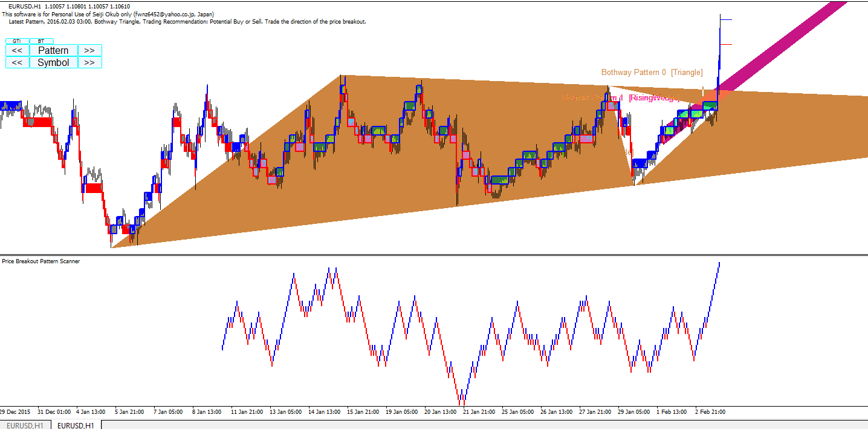Click the '29 Dec 2015' time axis label
The image size is (868, 429).
point(16,412)
